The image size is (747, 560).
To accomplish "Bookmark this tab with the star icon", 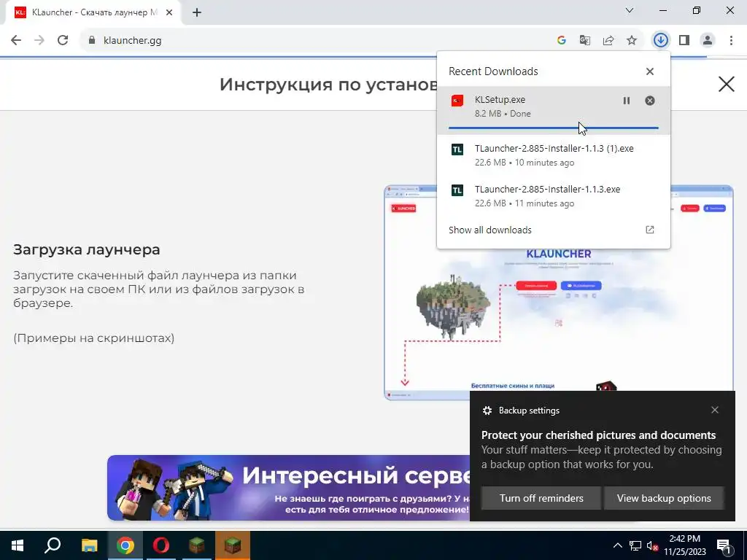I will click(x=631, y=41).
